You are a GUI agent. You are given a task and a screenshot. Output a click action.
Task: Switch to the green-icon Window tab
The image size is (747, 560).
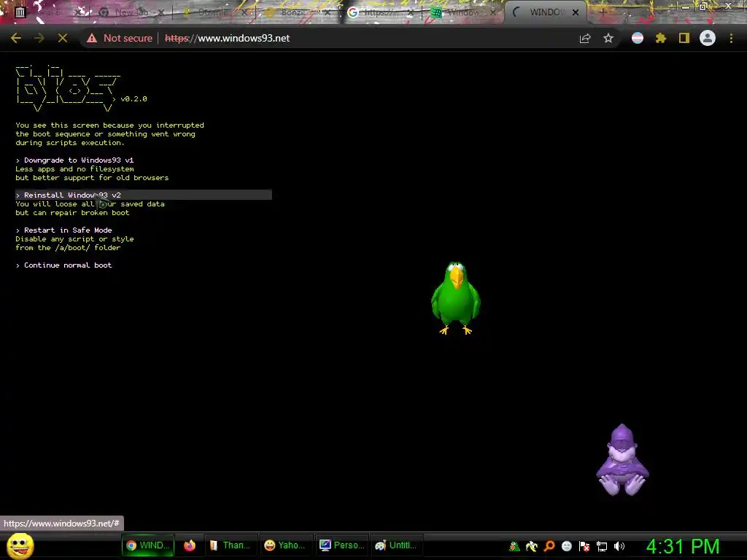pos(462,12)
